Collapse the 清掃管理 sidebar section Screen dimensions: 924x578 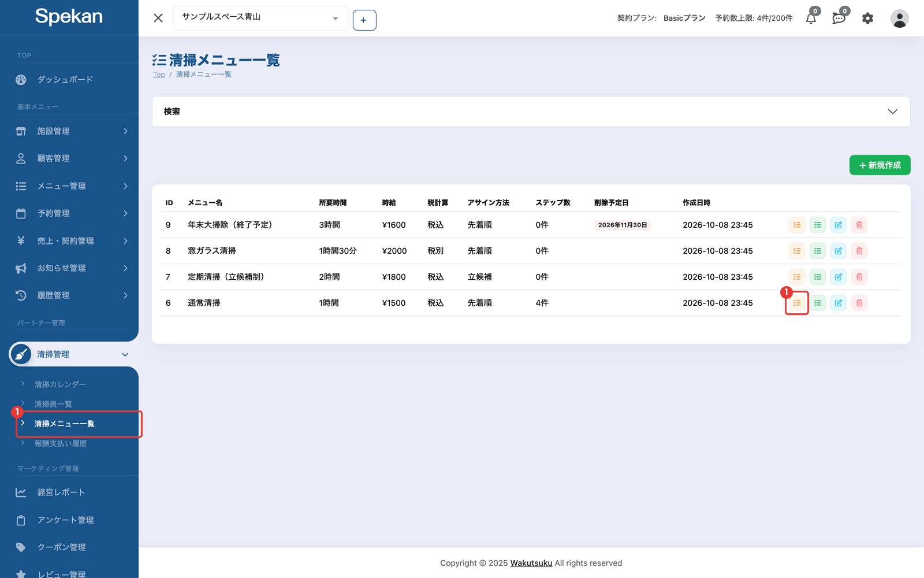point(69,354)
